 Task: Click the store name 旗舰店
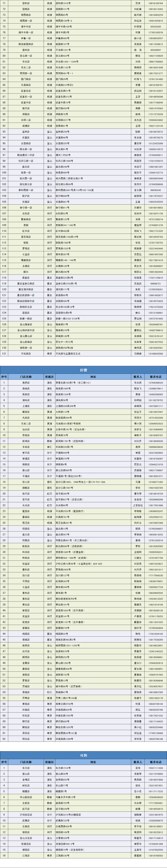(26, 488)
